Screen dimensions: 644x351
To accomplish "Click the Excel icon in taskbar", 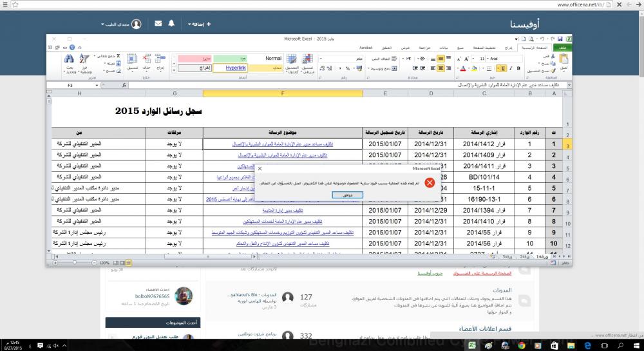I will pyautogui.click(x=472, y=346).
